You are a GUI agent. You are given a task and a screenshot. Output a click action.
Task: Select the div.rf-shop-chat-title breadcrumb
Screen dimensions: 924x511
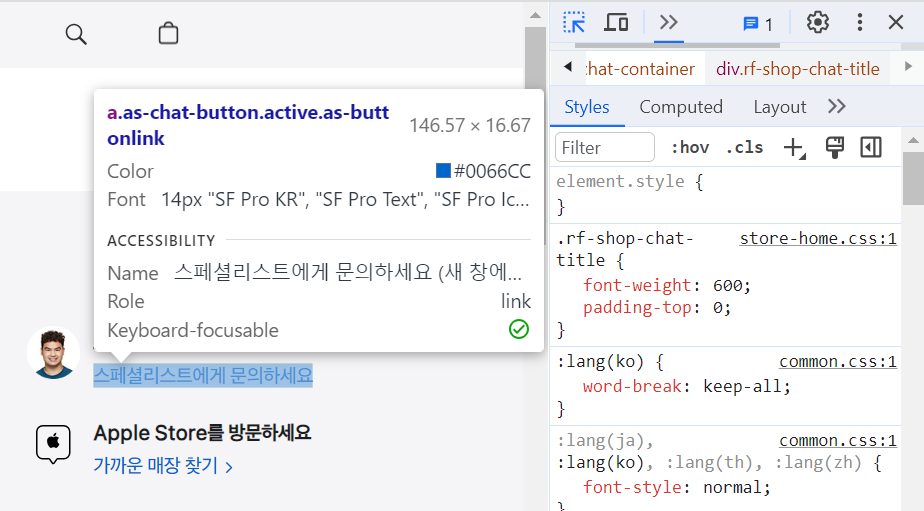point(798,69)
